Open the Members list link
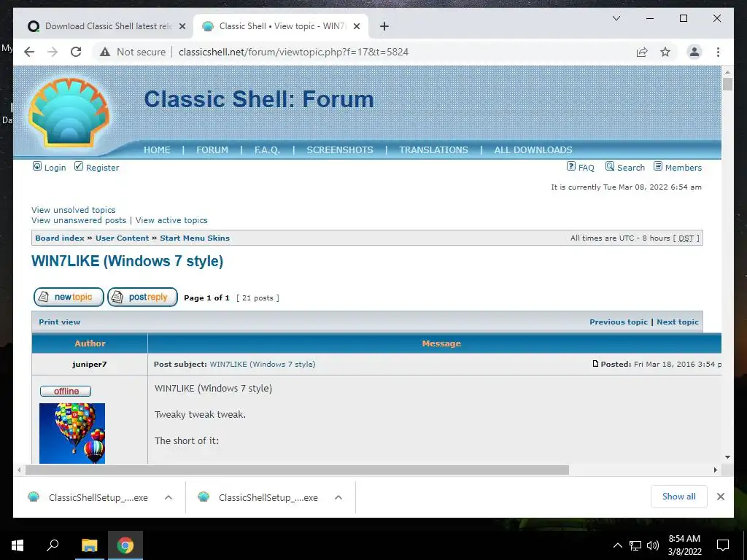Screen dimensions: 747x560 [x=678, y=167]
